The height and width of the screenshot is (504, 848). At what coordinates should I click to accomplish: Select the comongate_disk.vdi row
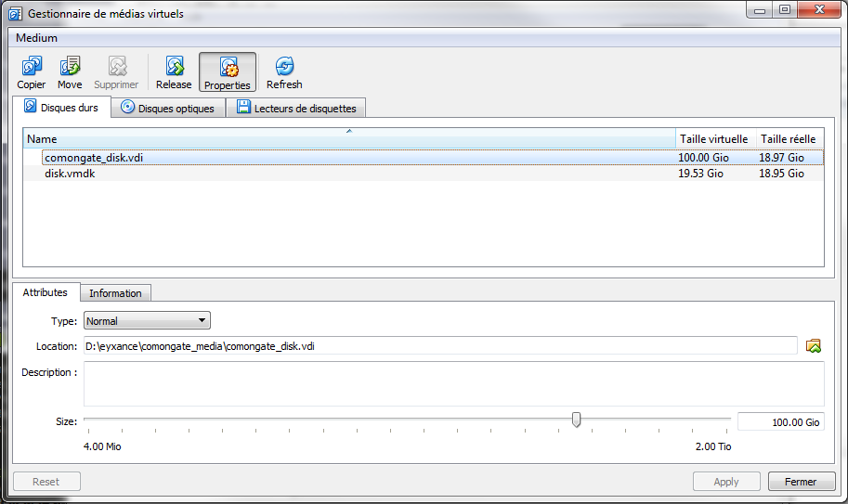[x=424, y=157]
